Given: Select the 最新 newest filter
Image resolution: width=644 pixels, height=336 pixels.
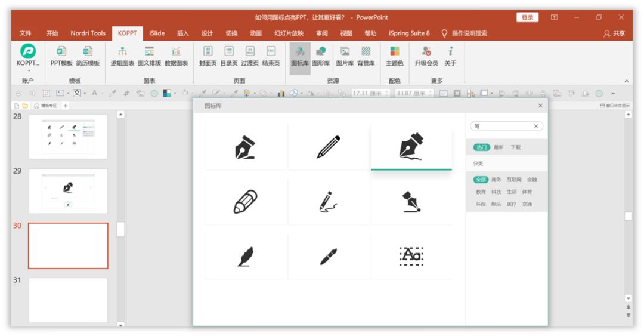Looking at the screenshot, I should 499,147.
